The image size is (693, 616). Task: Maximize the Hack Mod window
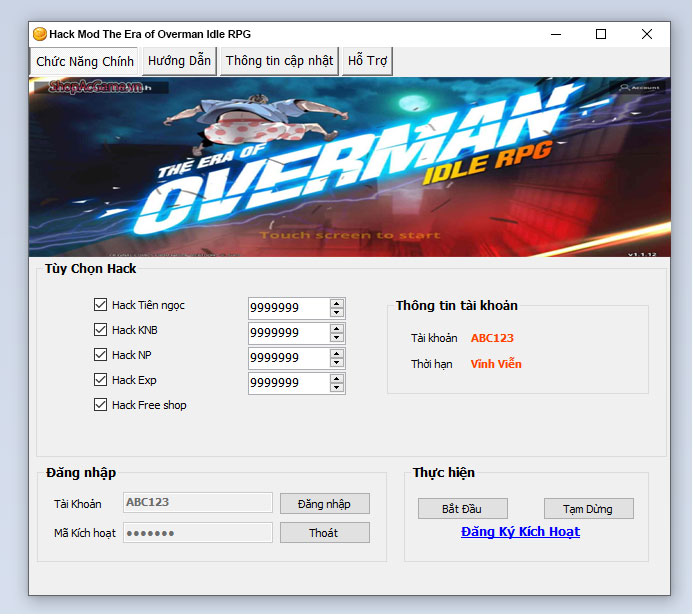[x=601, y=34]
